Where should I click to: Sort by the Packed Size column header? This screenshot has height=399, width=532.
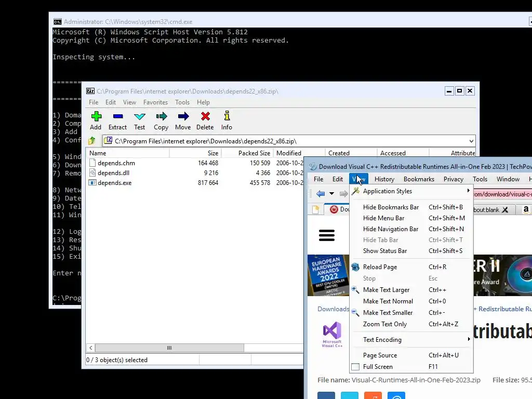coord(247,153)
